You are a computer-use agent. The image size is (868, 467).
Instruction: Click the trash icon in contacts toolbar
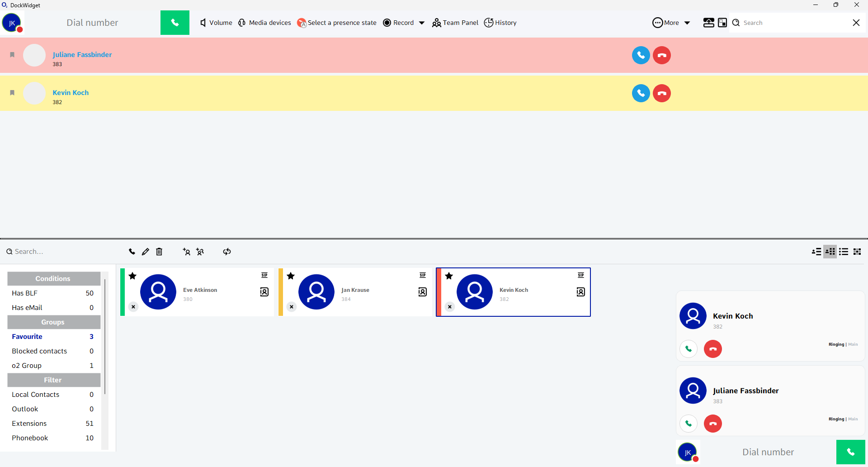(x=159, y=252)
